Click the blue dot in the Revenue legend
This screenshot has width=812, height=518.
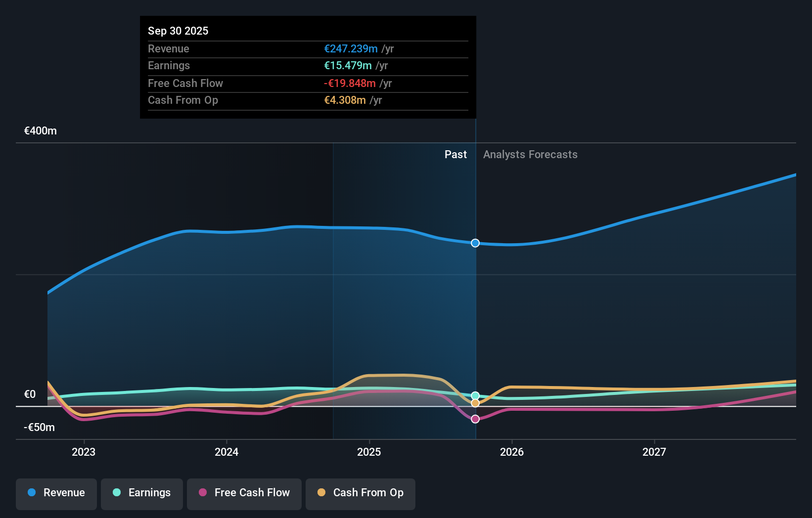[31, 493]
